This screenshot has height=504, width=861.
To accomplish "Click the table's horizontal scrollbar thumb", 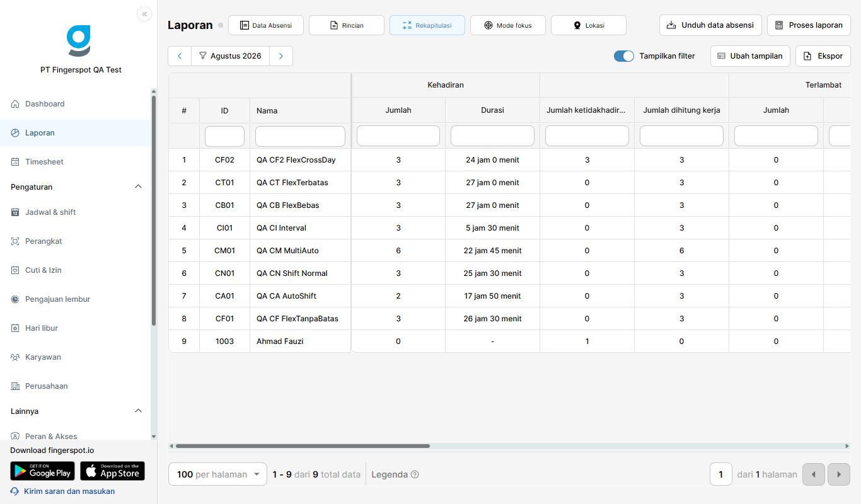I will tap(303, 446).
